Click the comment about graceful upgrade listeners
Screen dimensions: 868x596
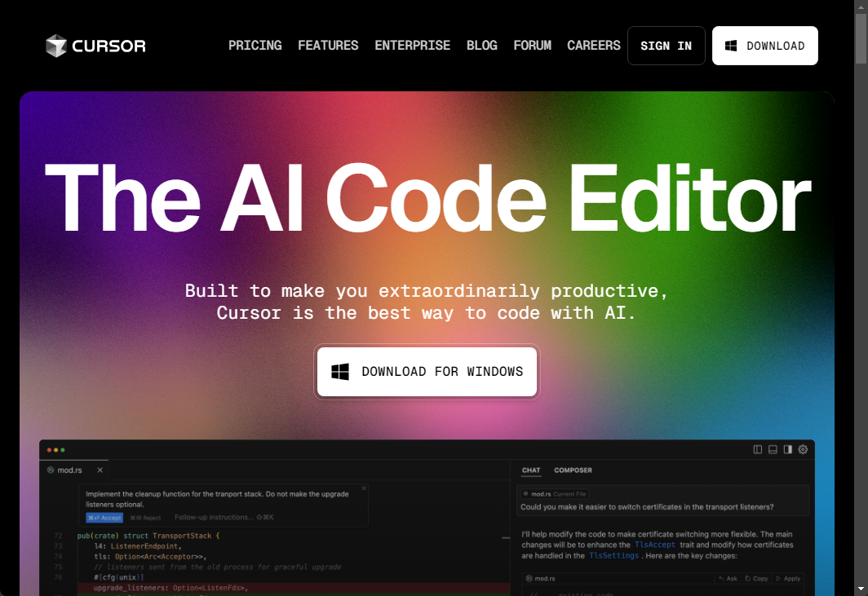[x=218, y=567]
